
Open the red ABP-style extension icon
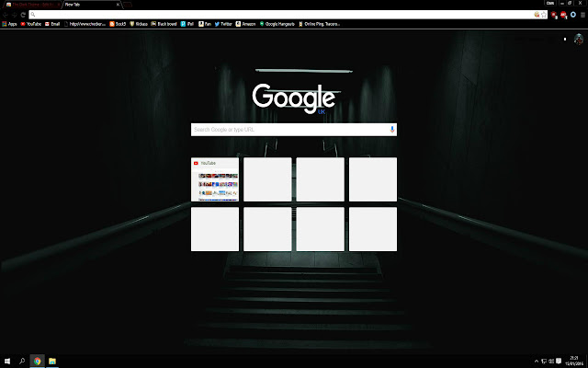point(563,15)
